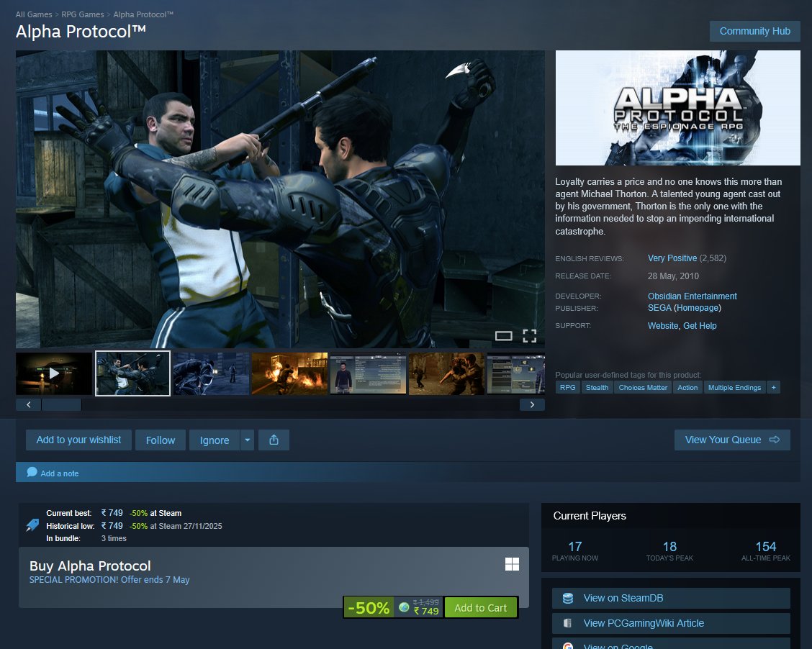This screenshot has height=649, width=812.
Task: Share this game via share icon
Action: click(274, 440)
